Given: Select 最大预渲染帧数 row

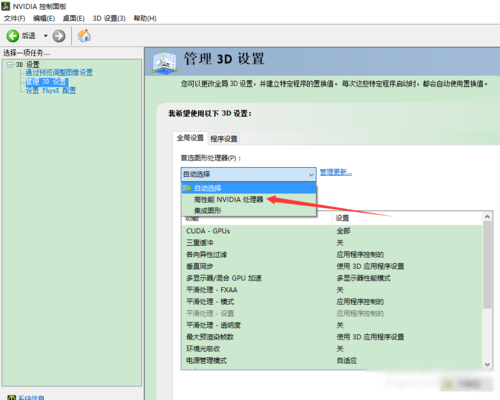Looking at the screenshot, I should [x=332, y=337].
